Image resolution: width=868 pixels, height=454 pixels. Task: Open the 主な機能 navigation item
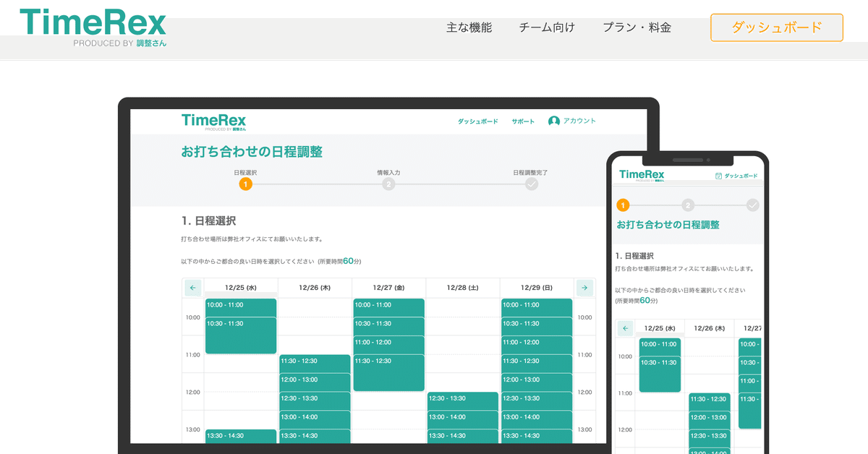coord(469,27)
